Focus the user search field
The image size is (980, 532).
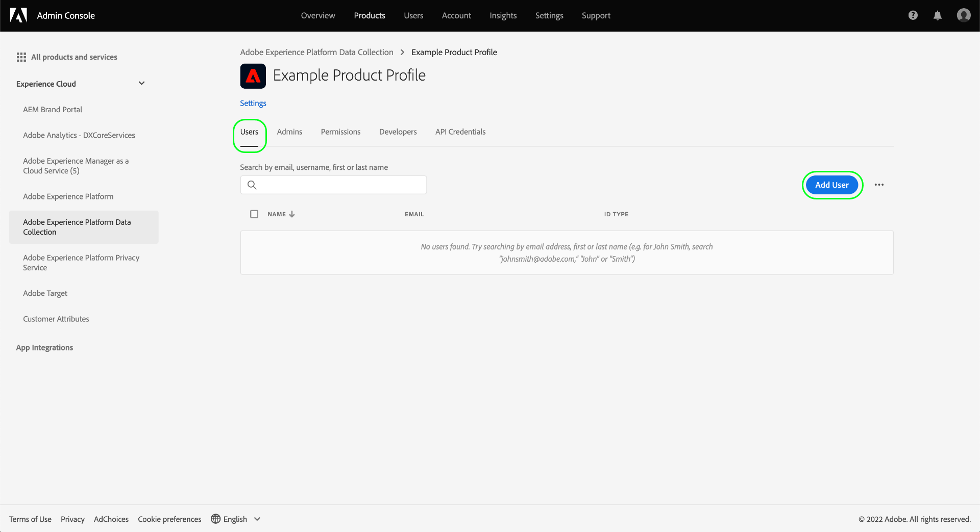[x=333, y=185]
